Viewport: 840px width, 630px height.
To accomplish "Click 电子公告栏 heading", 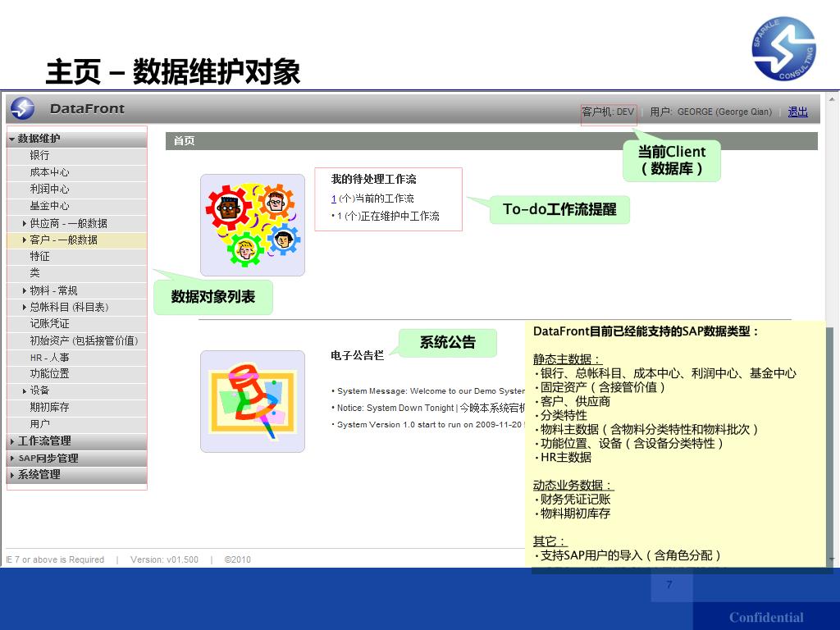I will [x=358, y=355].
